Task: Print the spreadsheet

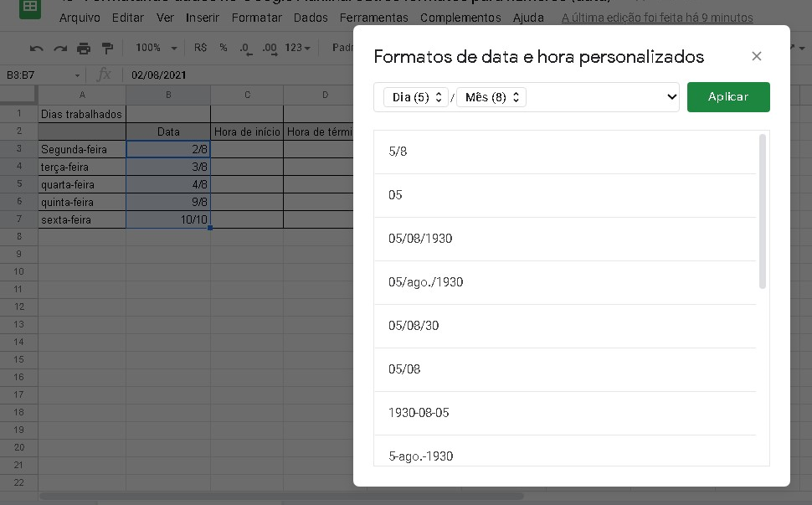Action: pos(84,48)
